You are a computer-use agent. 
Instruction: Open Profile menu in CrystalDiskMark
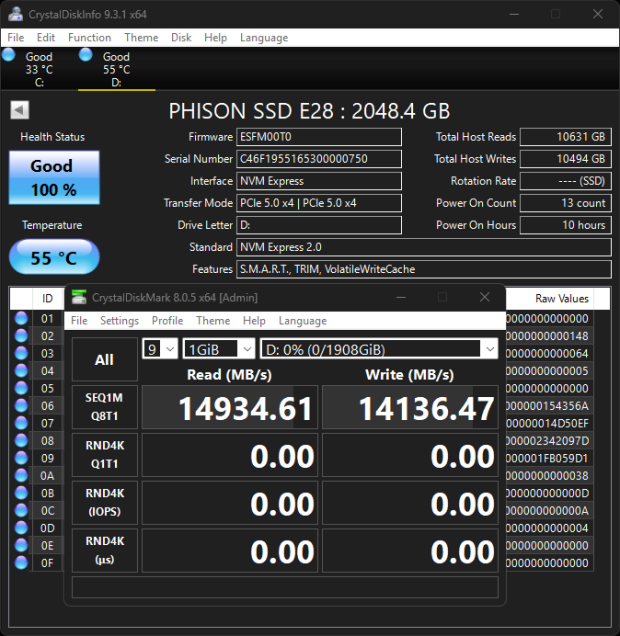click(167, 320)
